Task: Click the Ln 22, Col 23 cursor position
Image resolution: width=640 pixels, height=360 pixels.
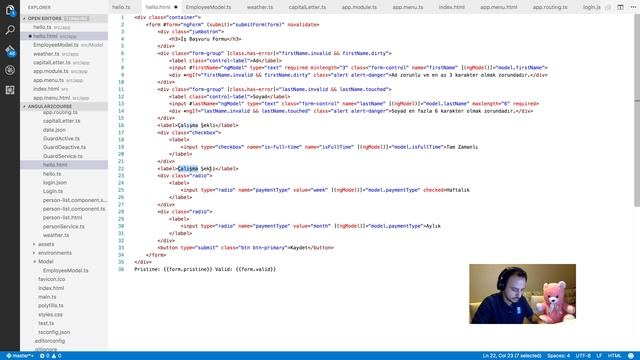Action: click(x=512, y=356)
